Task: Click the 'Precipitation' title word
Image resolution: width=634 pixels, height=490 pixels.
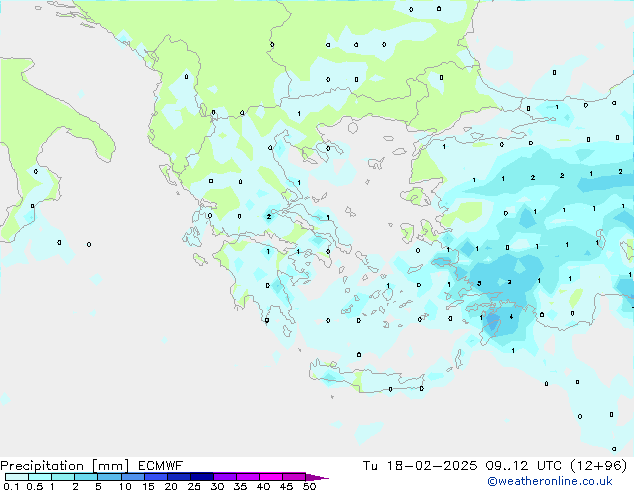Action: point(42,466)
